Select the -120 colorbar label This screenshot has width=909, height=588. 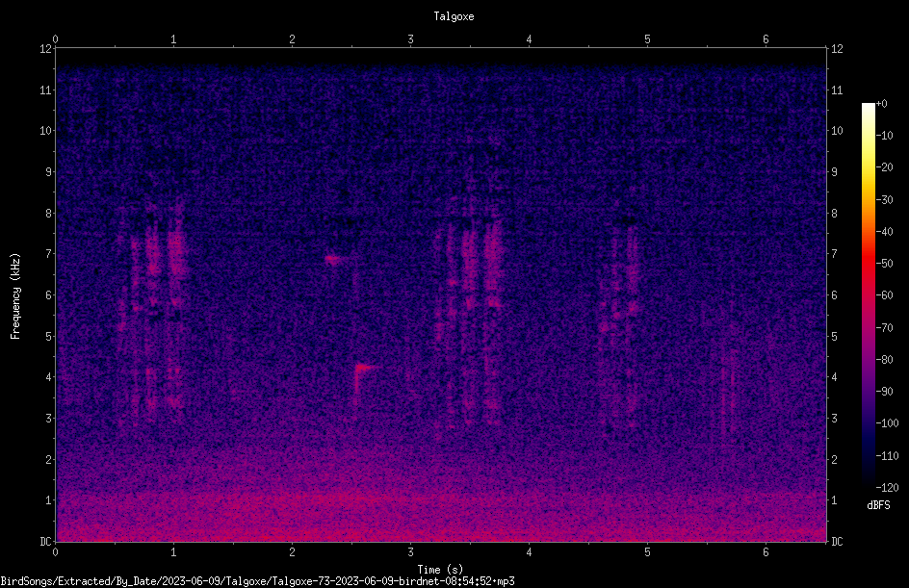click(x=888, y=488)
